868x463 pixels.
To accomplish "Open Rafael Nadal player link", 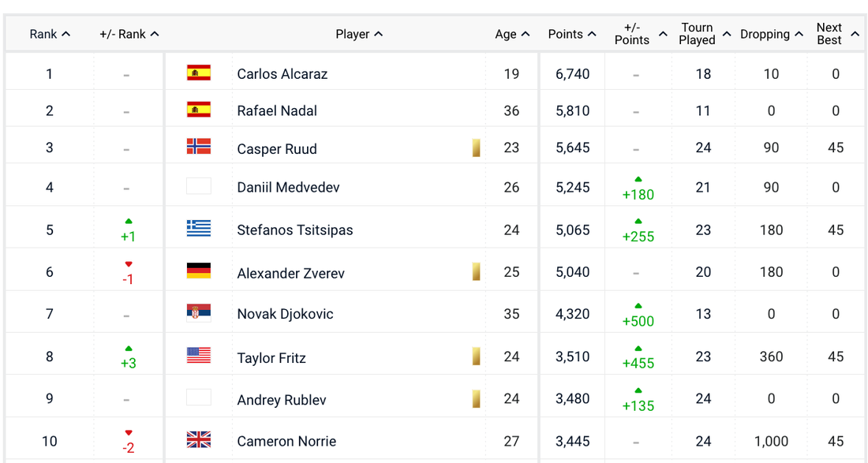I will [277, 111].
